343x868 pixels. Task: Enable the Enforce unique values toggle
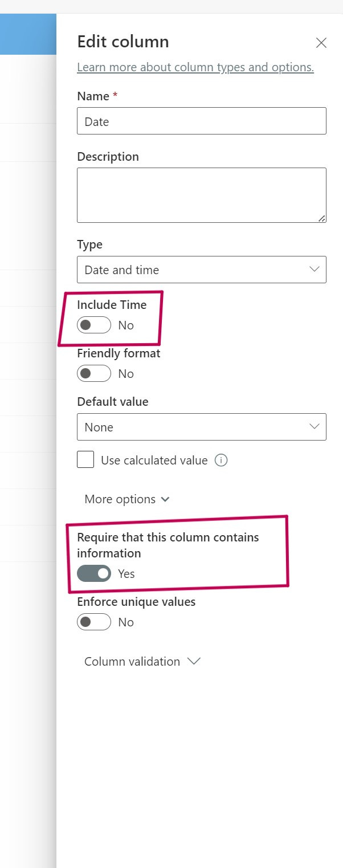94,622
